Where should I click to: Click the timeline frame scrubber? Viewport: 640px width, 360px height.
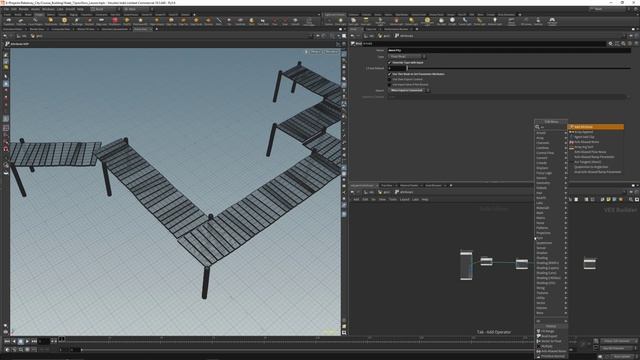pos(62,339)
